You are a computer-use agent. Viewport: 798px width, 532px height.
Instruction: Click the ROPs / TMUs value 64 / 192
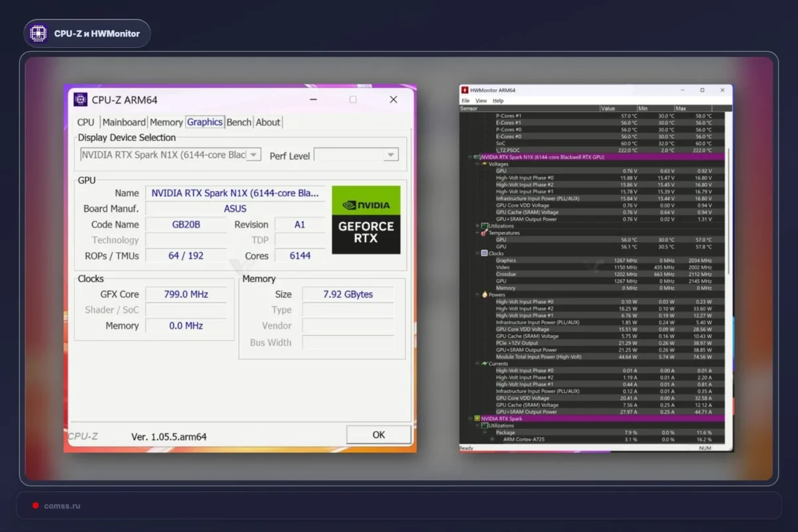click(186, 255)
